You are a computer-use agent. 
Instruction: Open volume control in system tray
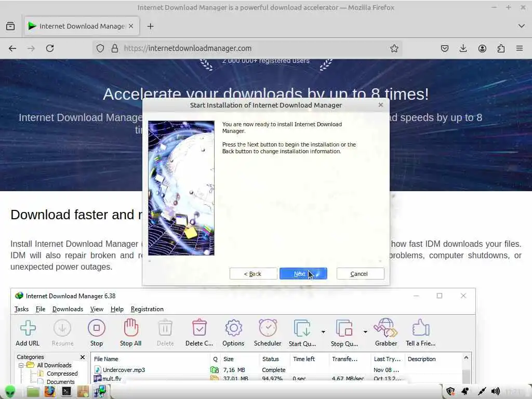[496, 392]
